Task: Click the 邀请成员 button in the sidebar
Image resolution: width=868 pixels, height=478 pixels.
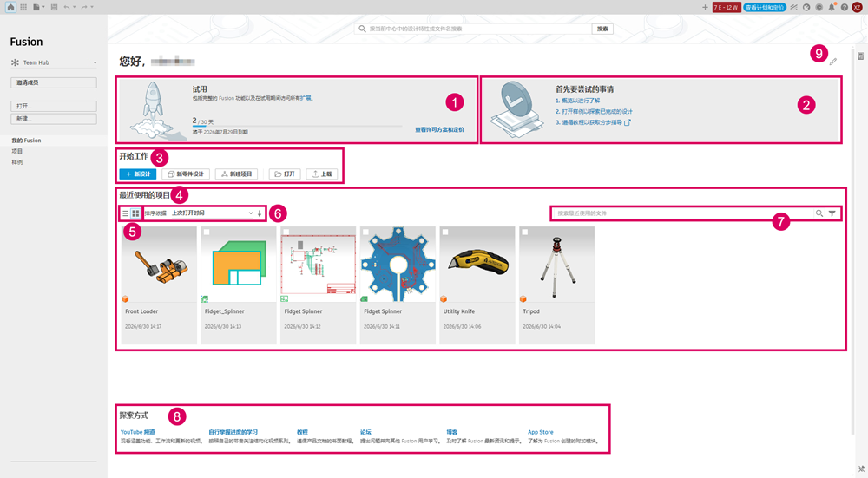Action: 54,82
